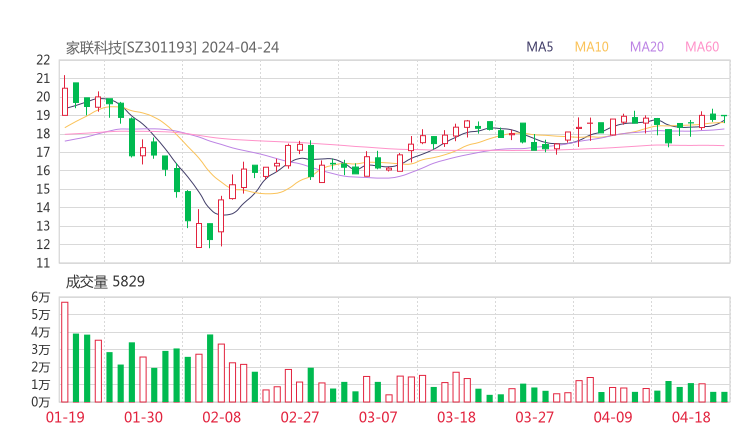740x440 pixels.
Task: Click the MA5 legend label
Action: [x=539, y=47]
